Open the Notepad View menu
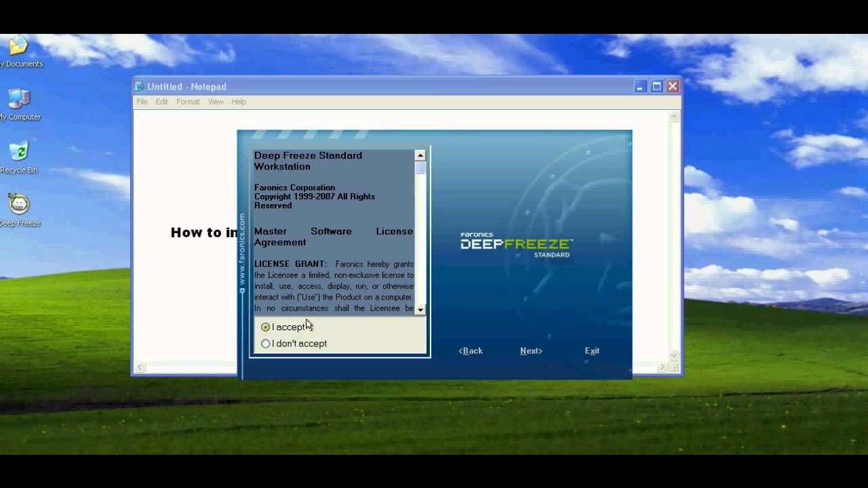The width and height of the screenshot is (868, 488). click(x=216, y=102)
